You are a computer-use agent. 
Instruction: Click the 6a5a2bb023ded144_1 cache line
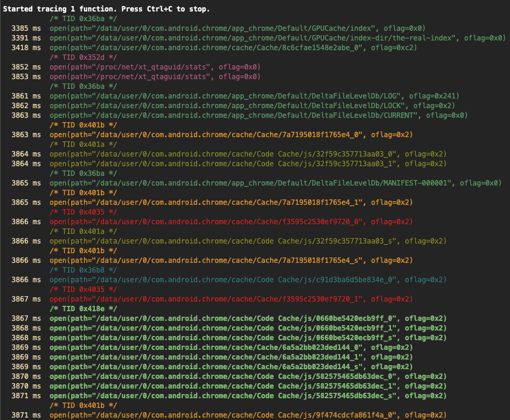(231, 357)
